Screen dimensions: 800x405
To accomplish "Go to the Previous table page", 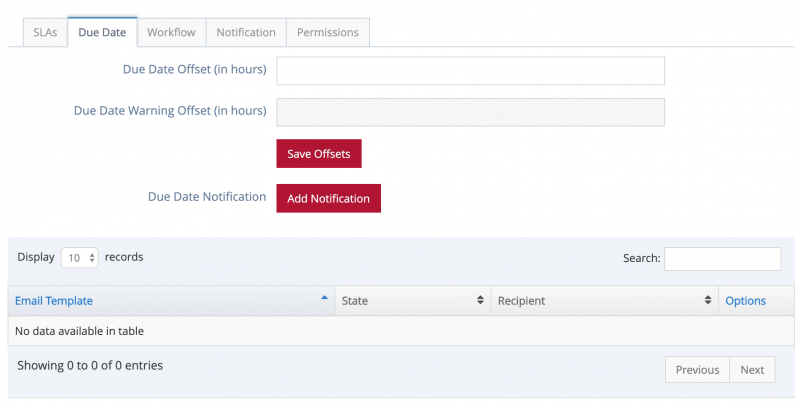I will 697,370.
